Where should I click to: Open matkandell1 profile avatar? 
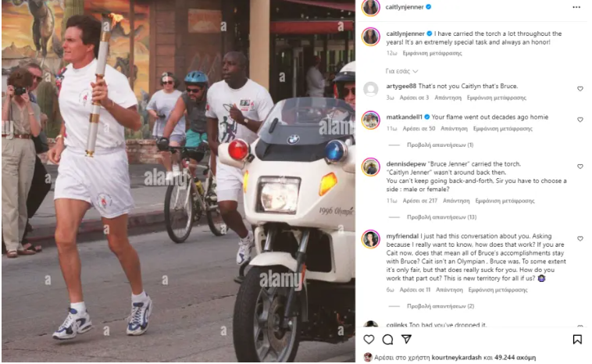(x=371, y=120)
